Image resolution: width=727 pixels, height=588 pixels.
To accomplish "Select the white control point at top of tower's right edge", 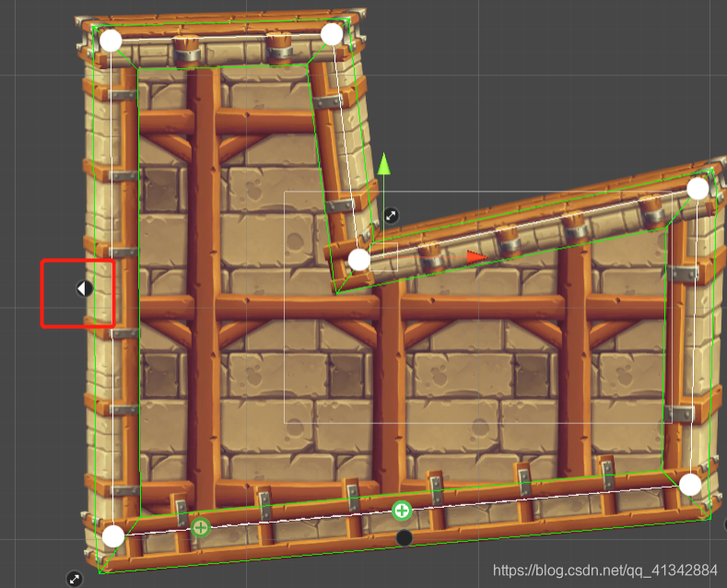I will (x=332, y=34).
